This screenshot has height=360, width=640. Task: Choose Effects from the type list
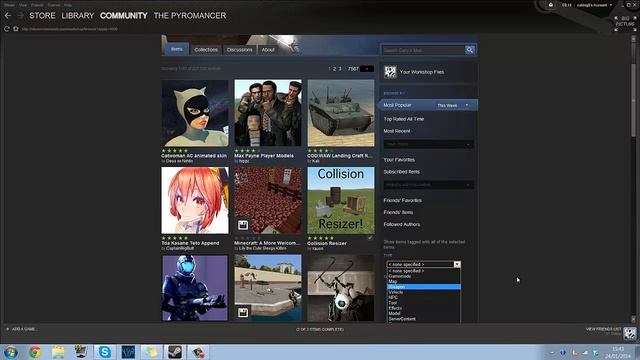click(424, 308)
